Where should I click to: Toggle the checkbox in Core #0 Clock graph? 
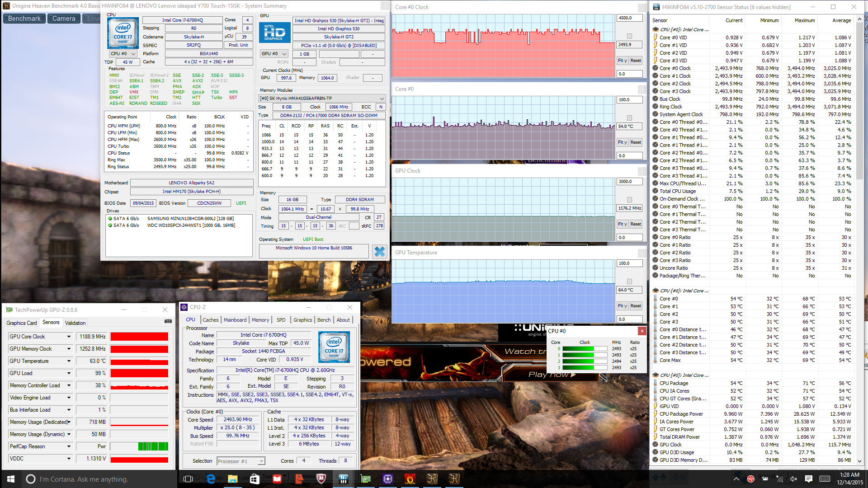click(x=629, y=36)
